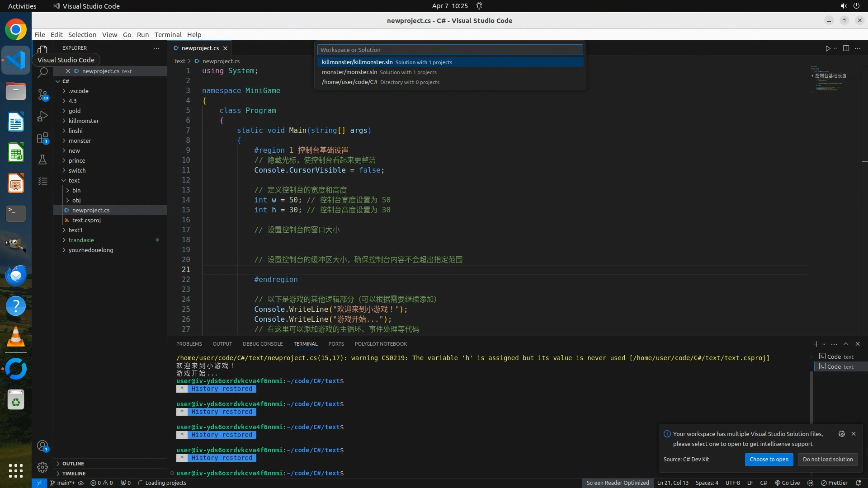This screenshot has width=868, height=488.
Task: Open the Search view in activity bar
Action: click(x=42, y=72)
